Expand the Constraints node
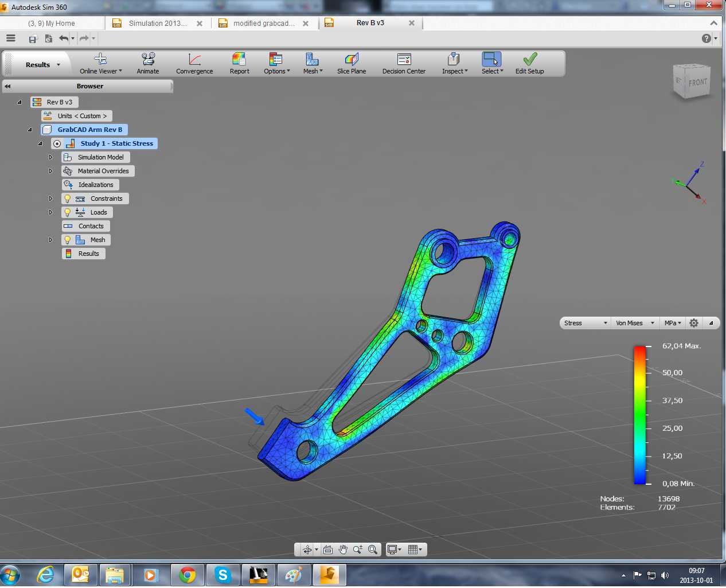The height and width of the screenshot is (588, 726). [x=50, y=198]
